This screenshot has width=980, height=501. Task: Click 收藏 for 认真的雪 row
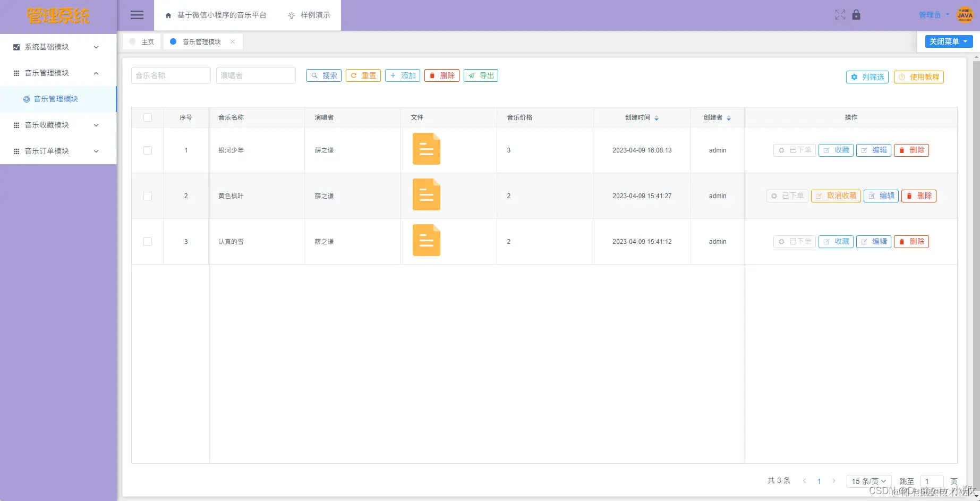(x=836, y=242)
